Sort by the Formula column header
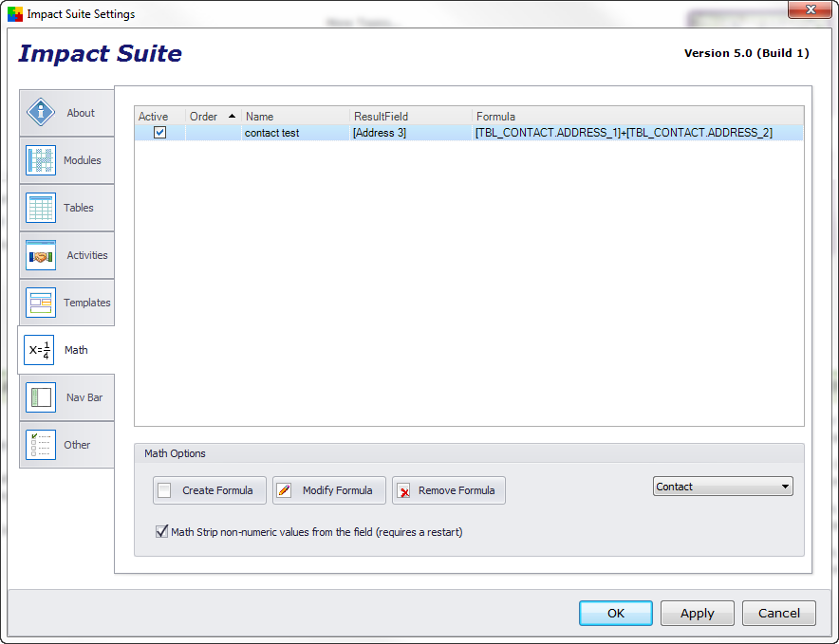Viewport: 839px width, 644px height. pyautogui.click(x=638, y=116)
